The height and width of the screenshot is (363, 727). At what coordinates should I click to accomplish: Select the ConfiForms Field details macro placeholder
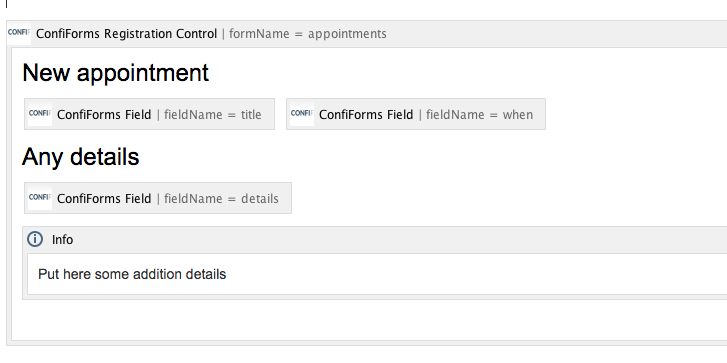tap(158, 198)
